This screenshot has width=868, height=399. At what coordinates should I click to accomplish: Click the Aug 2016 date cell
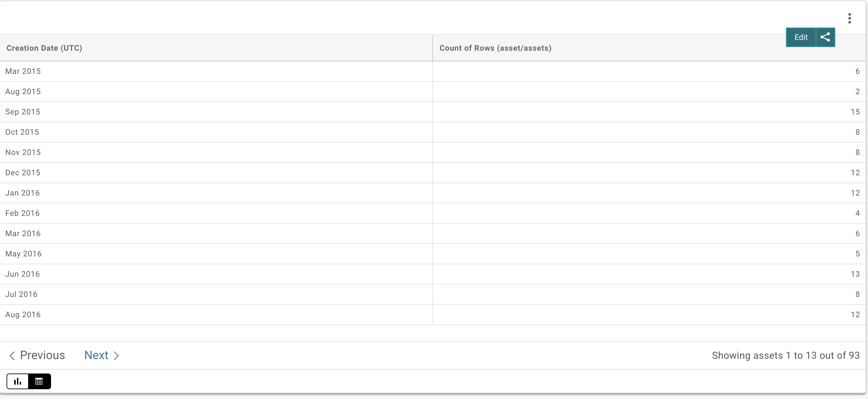[23, 314]
